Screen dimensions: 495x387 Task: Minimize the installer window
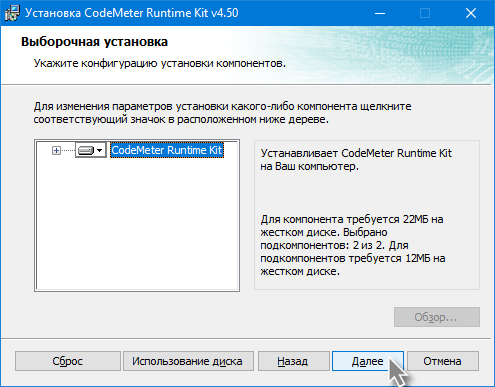(380, 13)
